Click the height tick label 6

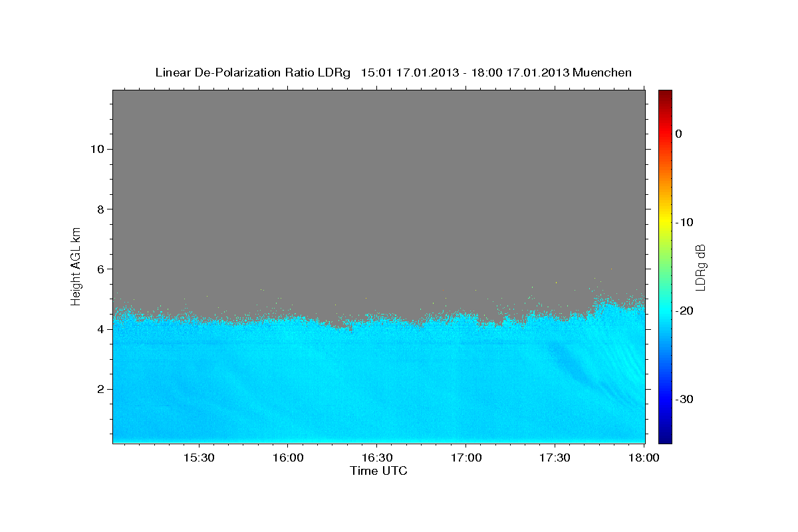[x=99, y=269]
